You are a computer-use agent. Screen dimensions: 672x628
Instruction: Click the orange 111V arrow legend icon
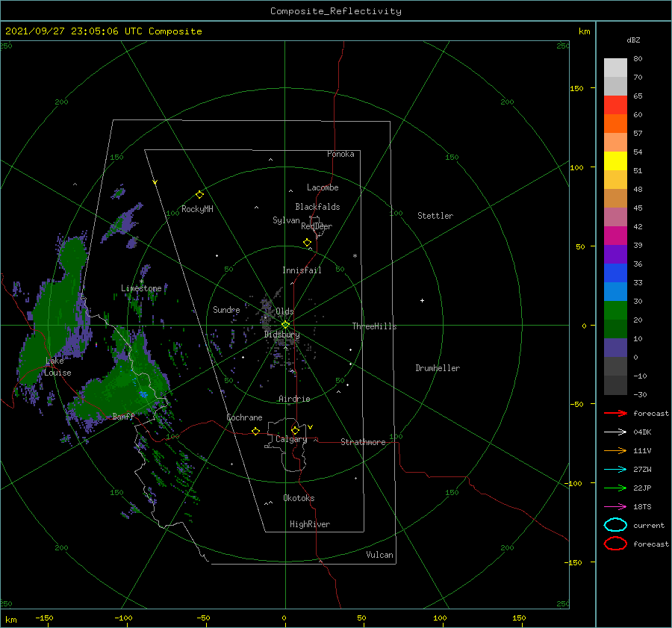(x=615, y=450)
